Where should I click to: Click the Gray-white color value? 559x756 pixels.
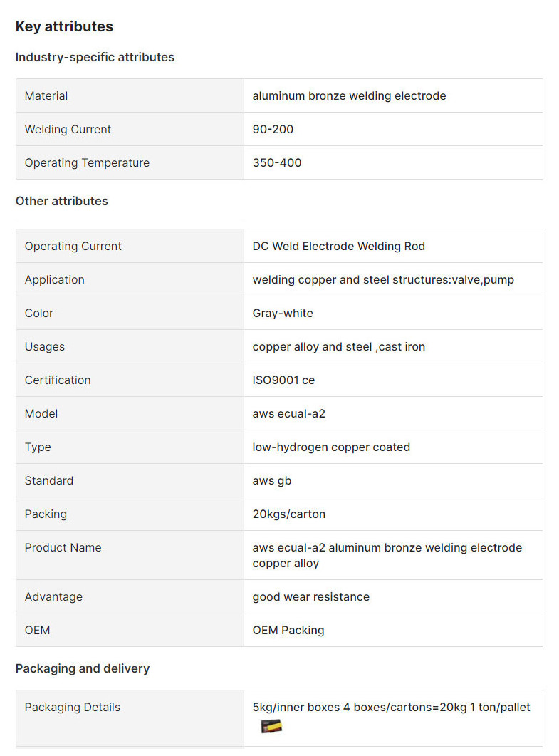tap(283, 313)
